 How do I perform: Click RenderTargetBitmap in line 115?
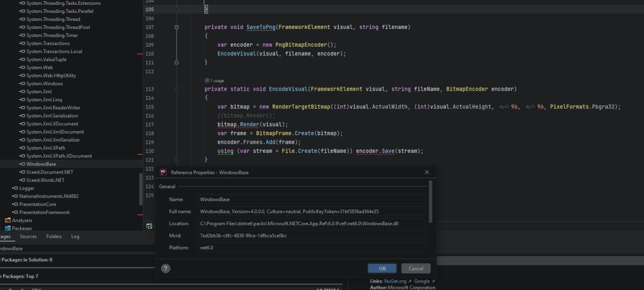coord(302,107)
